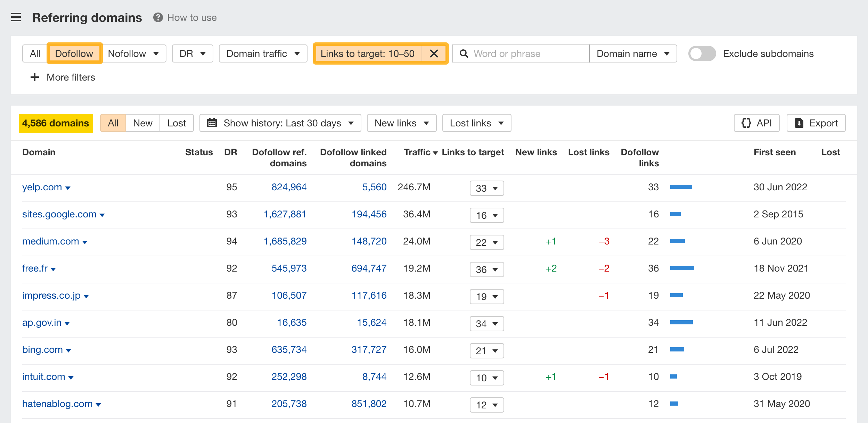This screenshot has width=868, height=423.
Task: Expand yelp.com links to target dropdown
Action: tap(487, 188)
